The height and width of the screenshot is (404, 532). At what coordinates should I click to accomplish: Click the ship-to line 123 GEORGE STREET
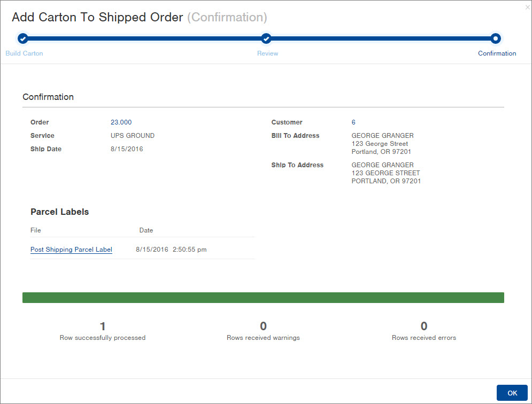pyautogui.click(x=386, y=173)
